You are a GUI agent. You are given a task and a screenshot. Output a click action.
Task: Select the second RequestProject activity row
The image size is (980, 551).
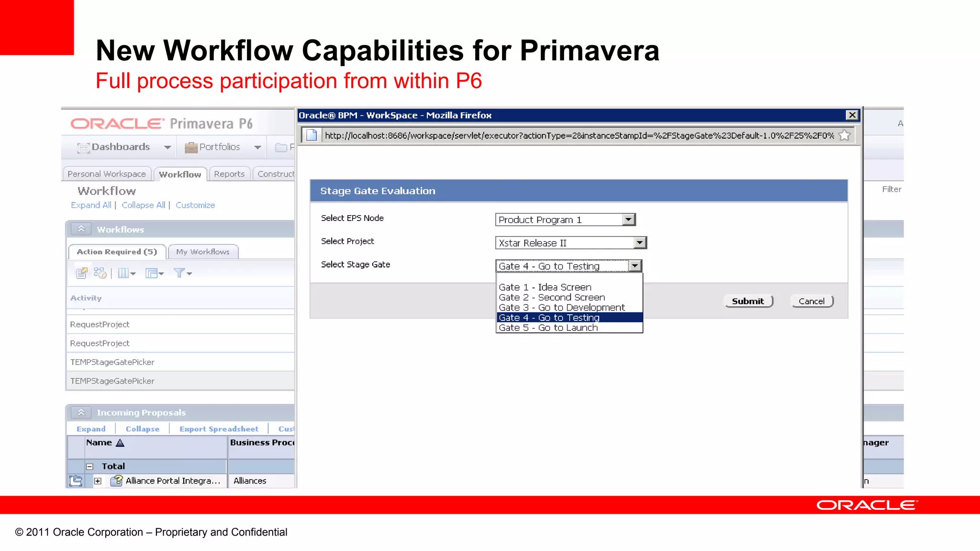(180, 343)
